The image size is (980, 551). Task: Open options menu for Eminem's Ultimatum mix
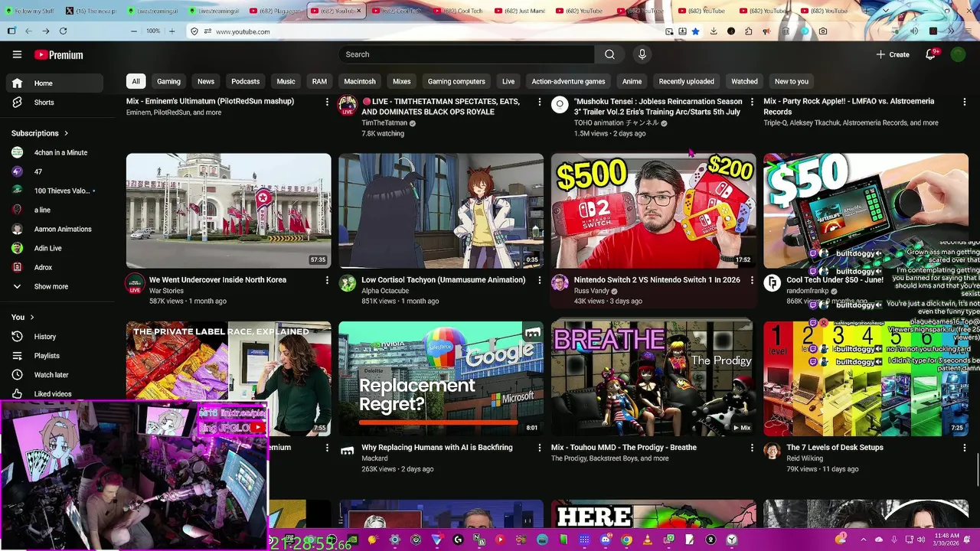(327, 102)
